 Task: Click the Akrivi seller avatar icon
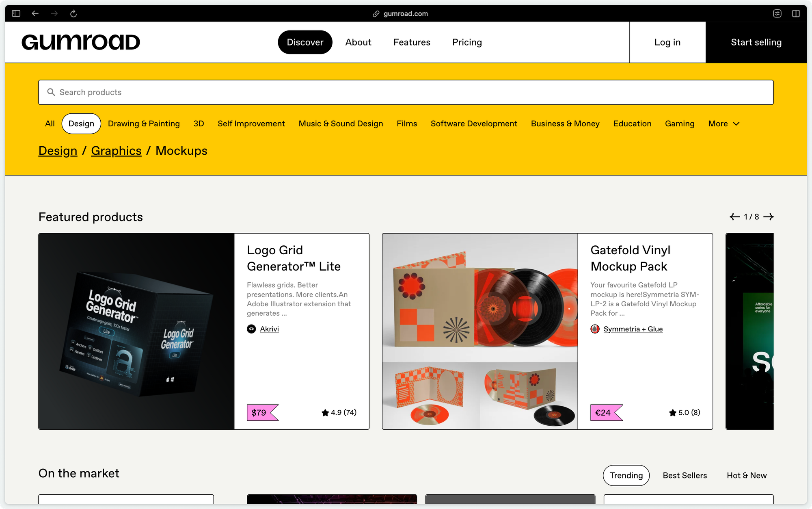251,329
